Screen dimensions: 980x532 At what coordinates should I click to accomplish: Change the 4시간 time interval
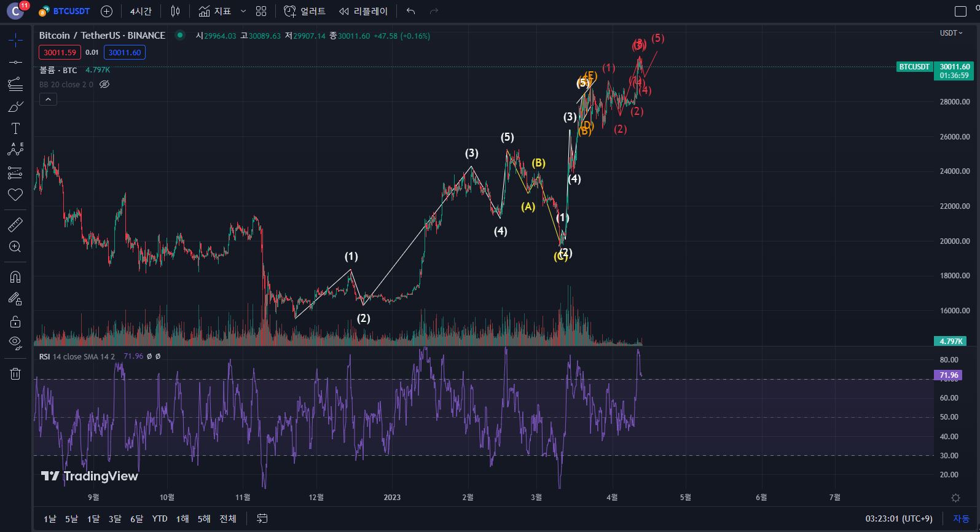(x=141, y=11)
